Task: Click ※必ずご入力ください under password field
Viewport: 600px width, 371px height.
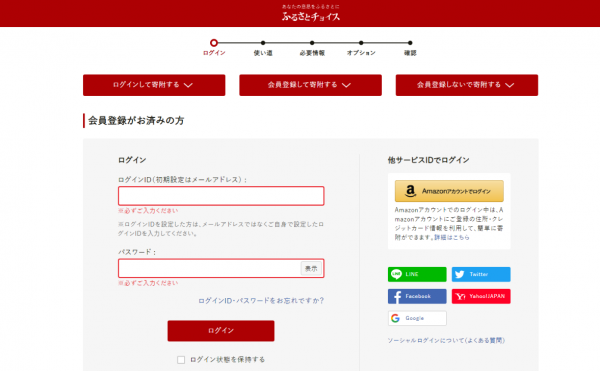Action: (x=148, y=283)
